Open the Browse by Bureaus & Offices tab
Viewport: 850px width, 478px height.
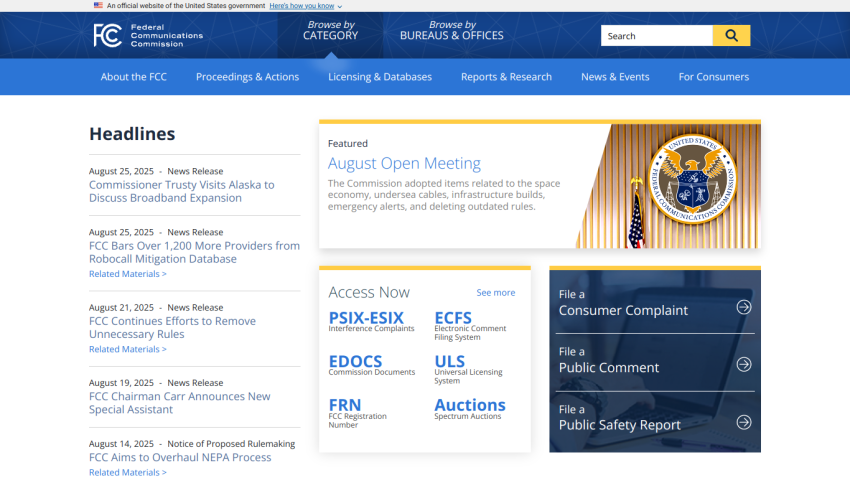(x=452, y=31)
